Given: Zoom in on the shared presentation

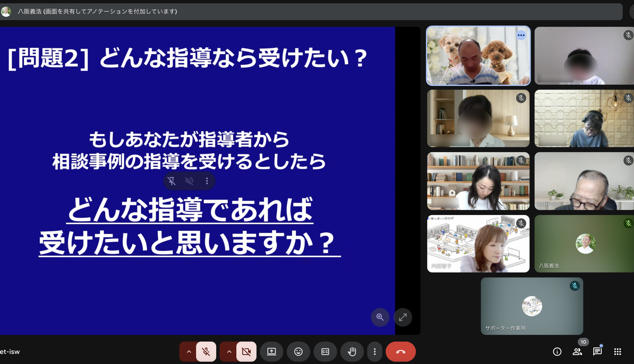Looking at the screenshot, I should tap(380, 317).
